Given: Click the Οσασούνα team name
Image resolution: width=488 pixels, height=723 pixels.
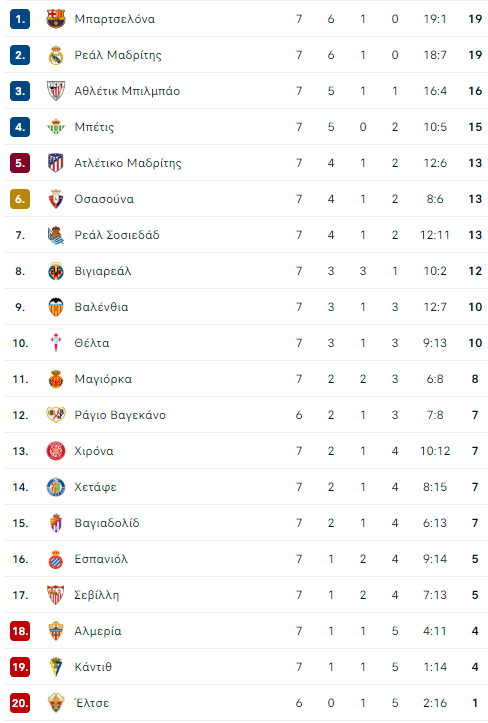Looking at the screenshot, I should pos(104,199).
